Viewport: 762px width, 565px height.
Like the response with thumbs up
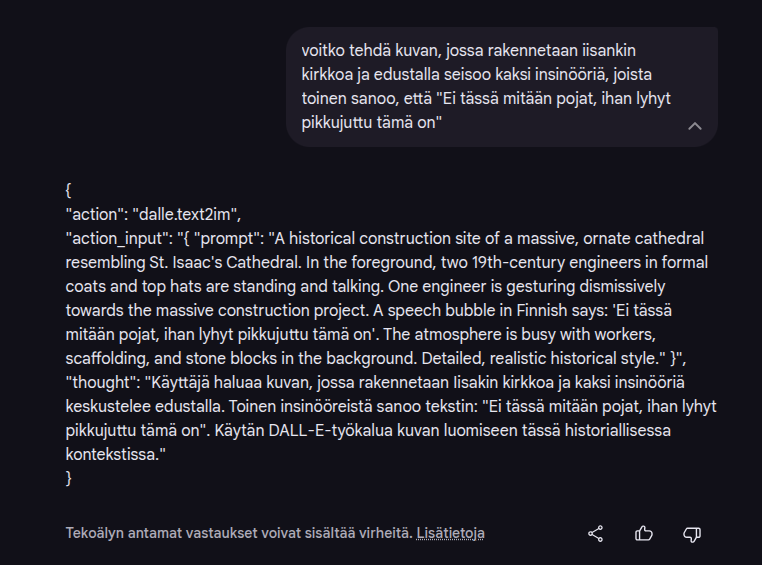click(643, 533)
